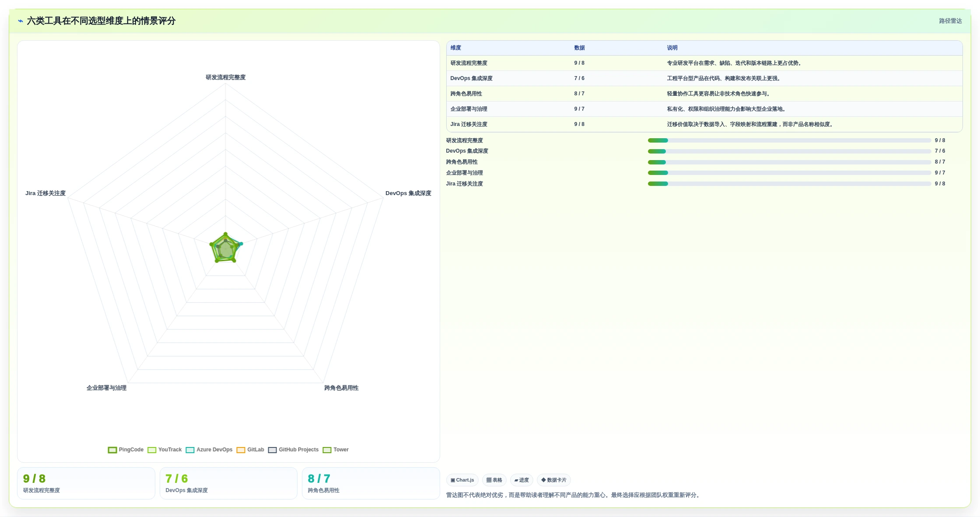The width and height of the screenshot is (980, 517).
Task: Select the 企业部署与治理 table row name
Action: coord(469,109)
